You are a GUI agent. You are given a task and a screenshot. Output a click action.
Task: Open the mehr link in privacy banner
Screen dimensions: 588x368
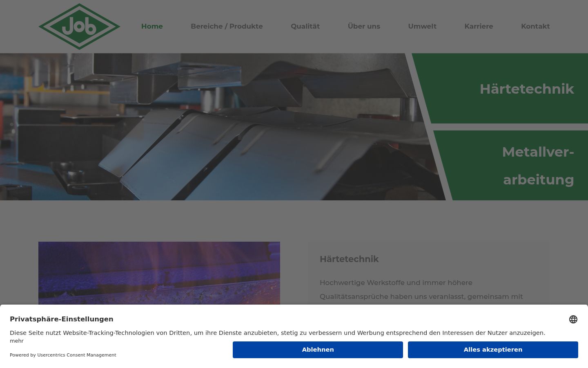[17, 341]
